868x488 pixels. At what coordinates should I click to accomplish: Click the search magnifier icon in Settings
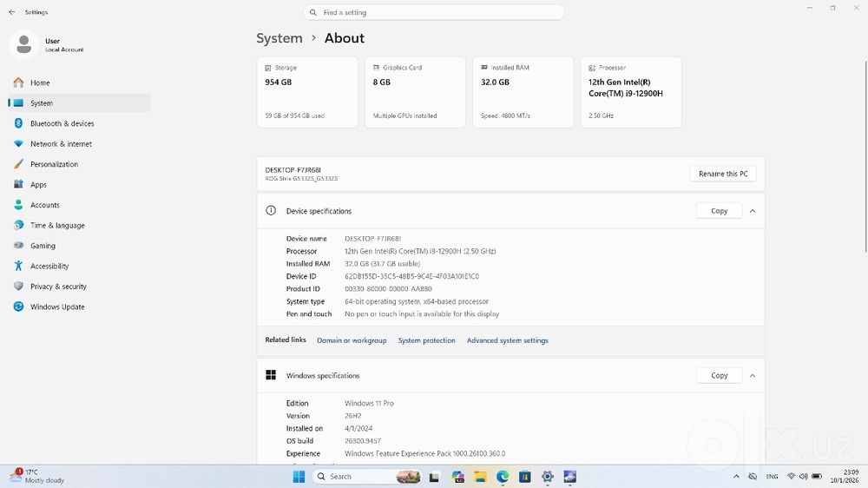pyautogui.click(x=313, y=12)
